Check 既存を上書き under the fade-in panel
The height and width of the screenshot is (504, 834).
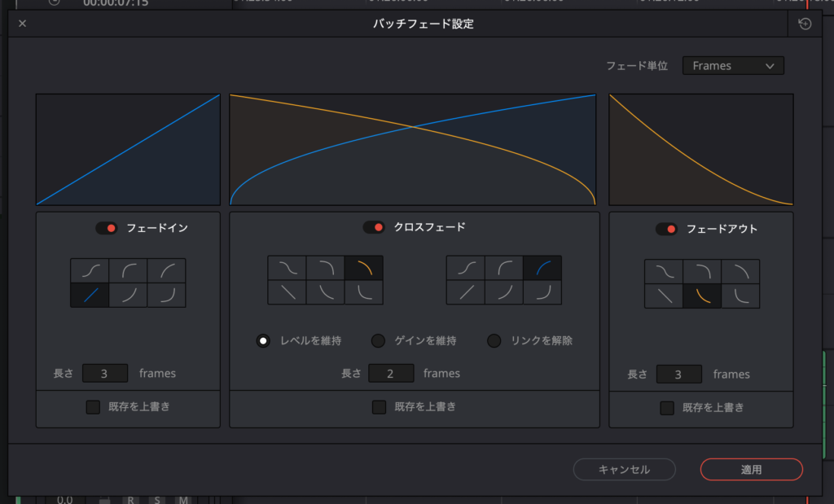point(94,406)
